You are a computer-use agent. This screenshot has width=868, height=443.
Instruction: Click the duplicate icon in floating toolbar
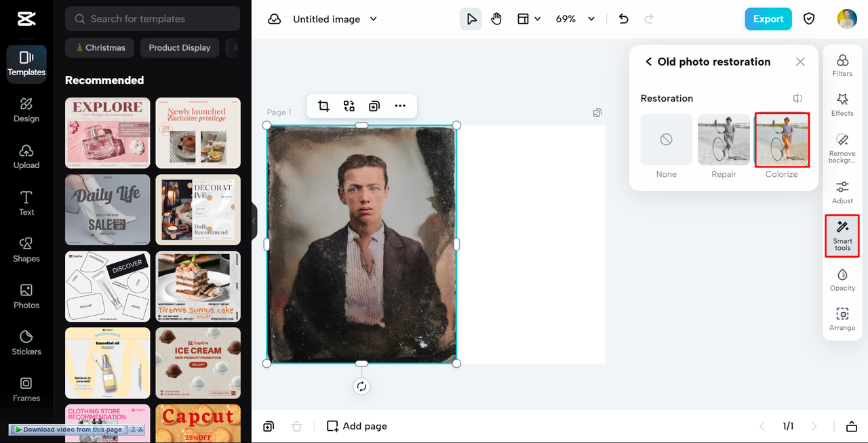[374, 106]
